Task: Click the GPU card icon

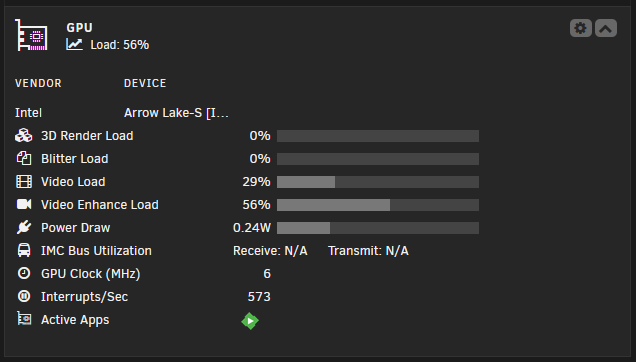Action: point(31,35)
